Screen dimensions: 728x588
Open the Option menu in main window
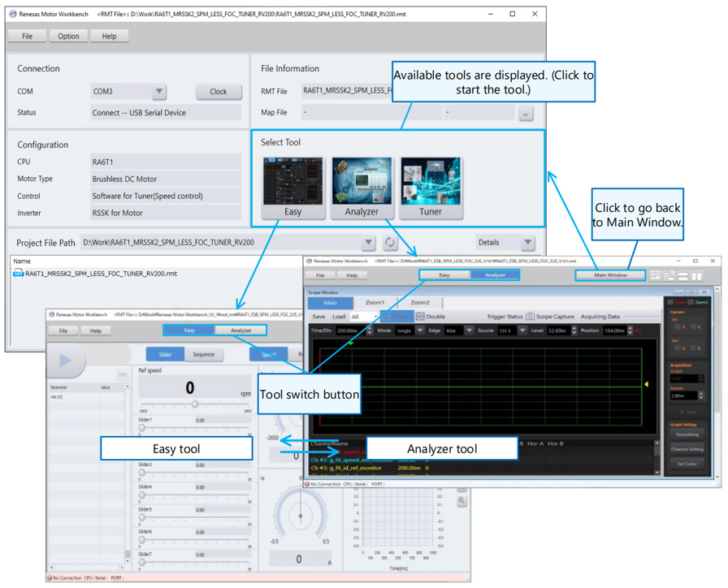click(68, 37)
